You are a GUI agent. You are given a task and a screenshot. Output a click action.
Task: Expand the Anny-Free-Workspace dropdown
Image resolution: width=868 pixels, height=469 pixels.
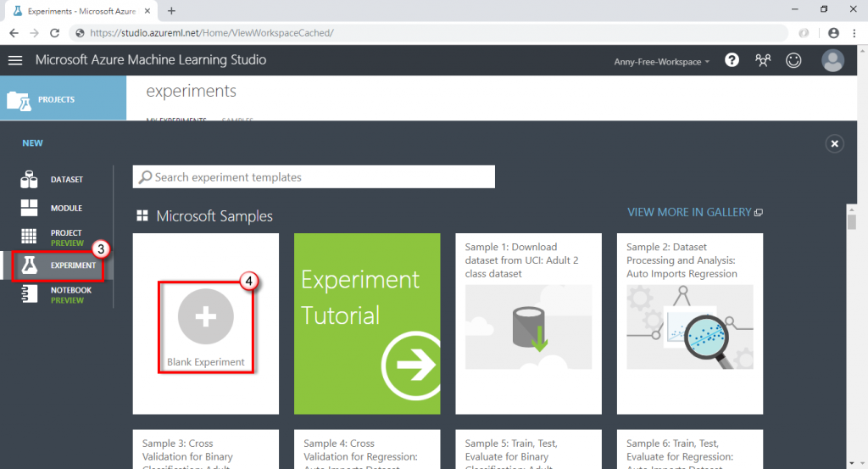pos(661,61)
